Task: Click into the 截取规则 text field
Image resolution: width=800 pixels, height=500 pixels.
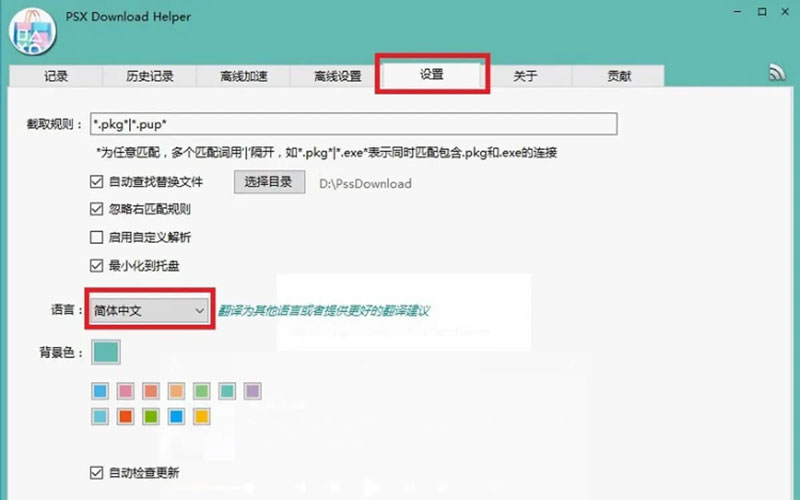Action: pos(352,124)
